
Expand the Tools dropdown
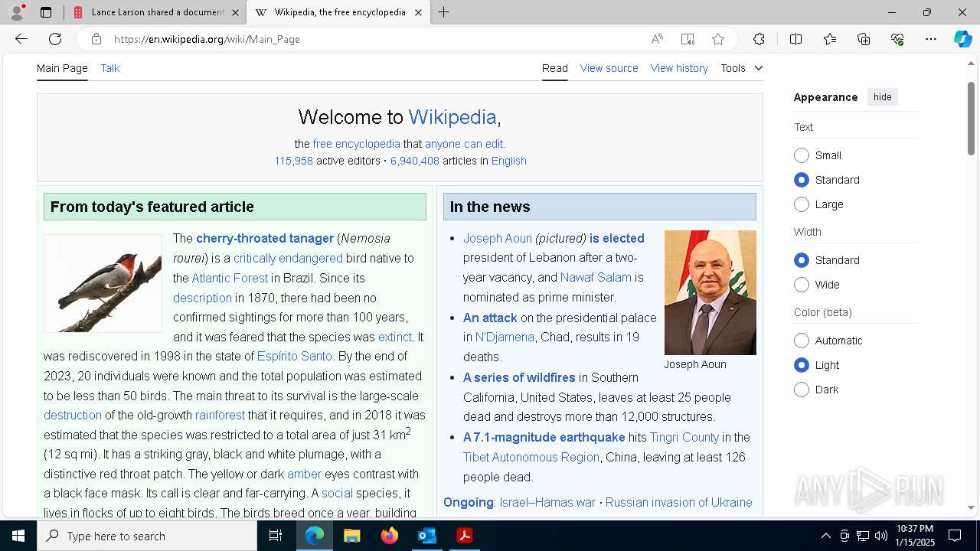[741, 68]
